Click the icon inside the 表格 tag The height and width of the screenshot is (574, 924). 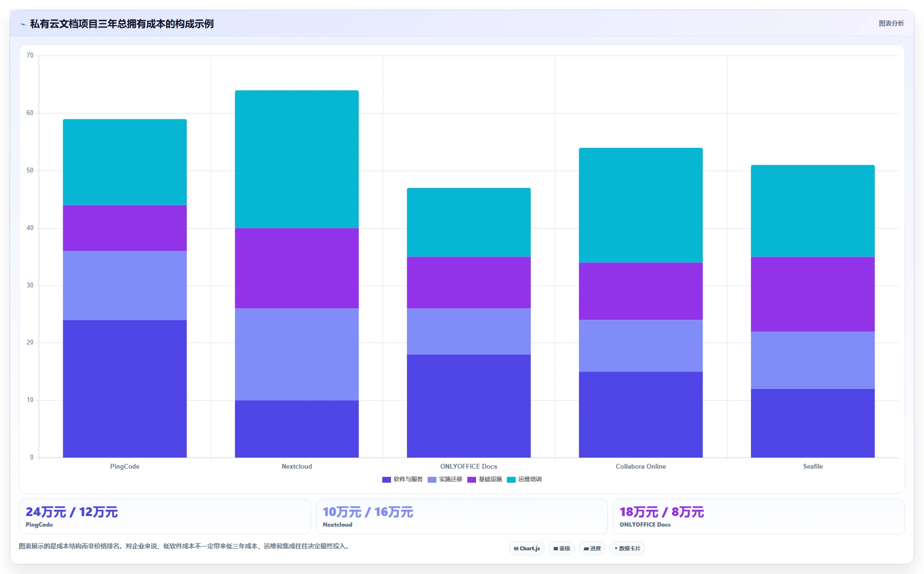pos(556,549)
